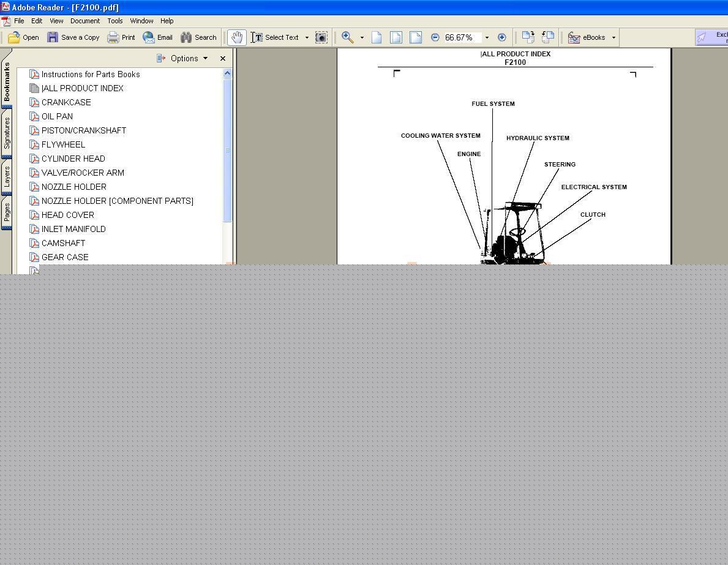Image resolution: width=728 pixels, height=565 pixels.
Task: Switch to the Layers side tab
Action: [x=7, y=176]
